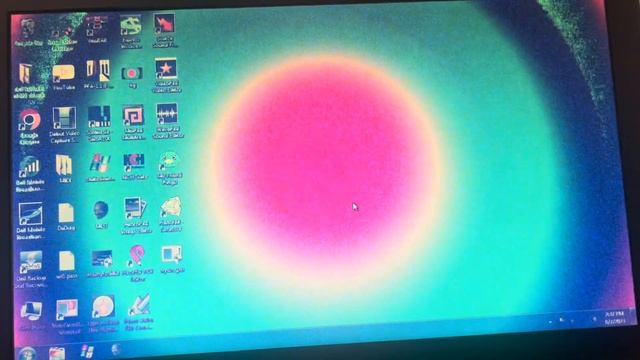Screen dimensions: 640x360
Task: Click the colorful Windows flag taskbar icon
Action: click(x=87, y=351)
